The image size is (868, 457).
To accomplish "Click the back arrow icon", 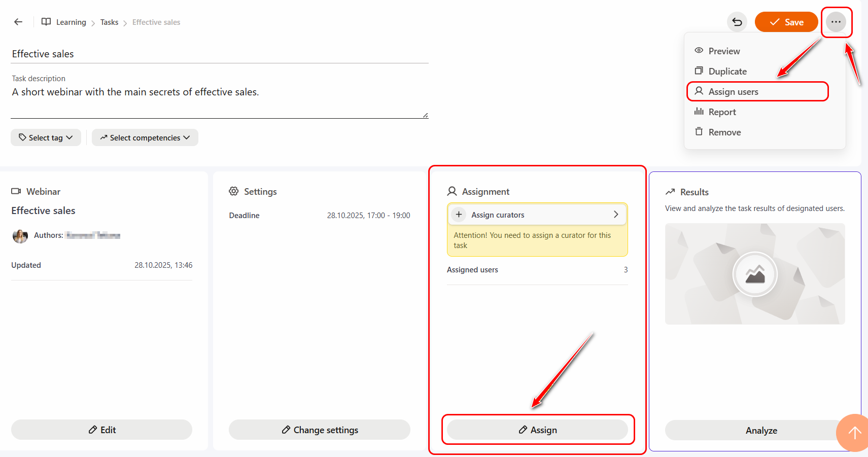I will coord(18,22).
